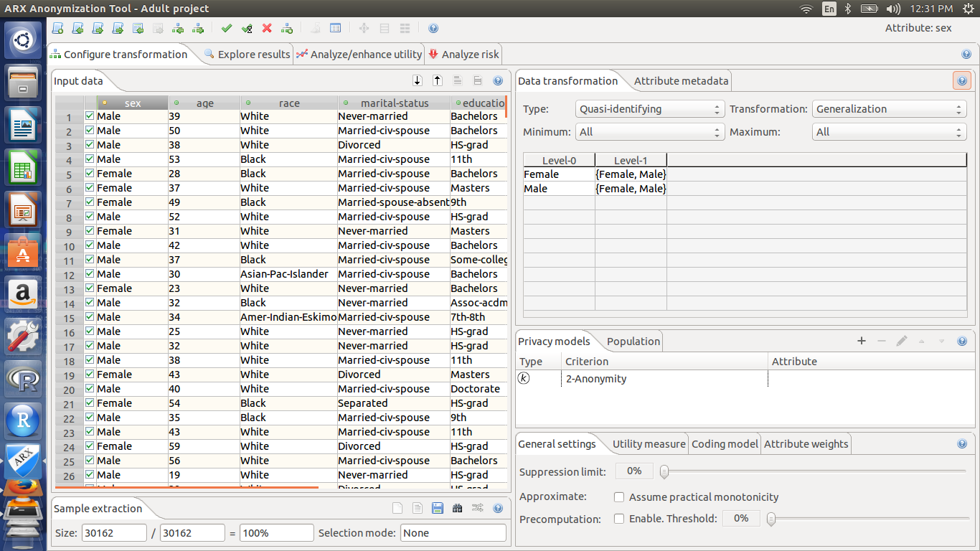Expand the Maximum level dropdown
Image resolution: width=980 pixels, height=551 pixels.
pos(889,132)
